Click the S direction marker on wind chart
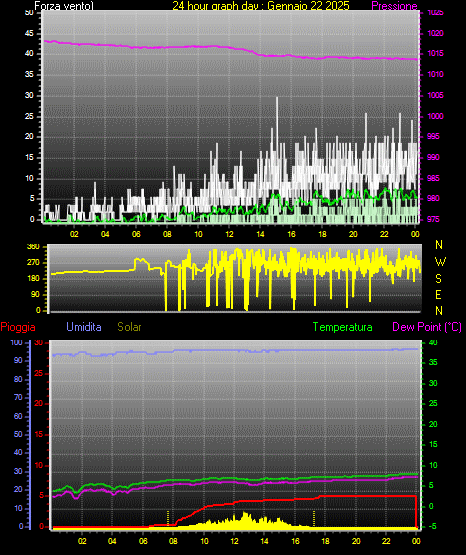 point(438,279)
